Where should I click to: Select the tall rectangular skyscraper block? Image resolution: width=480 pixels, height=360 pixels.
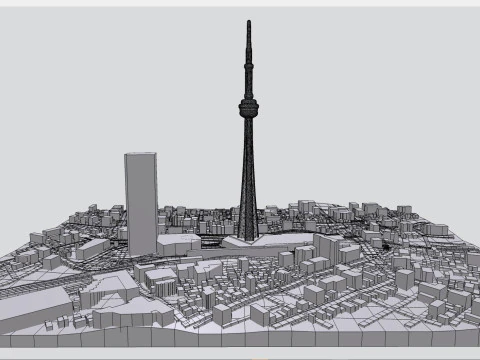141,204
